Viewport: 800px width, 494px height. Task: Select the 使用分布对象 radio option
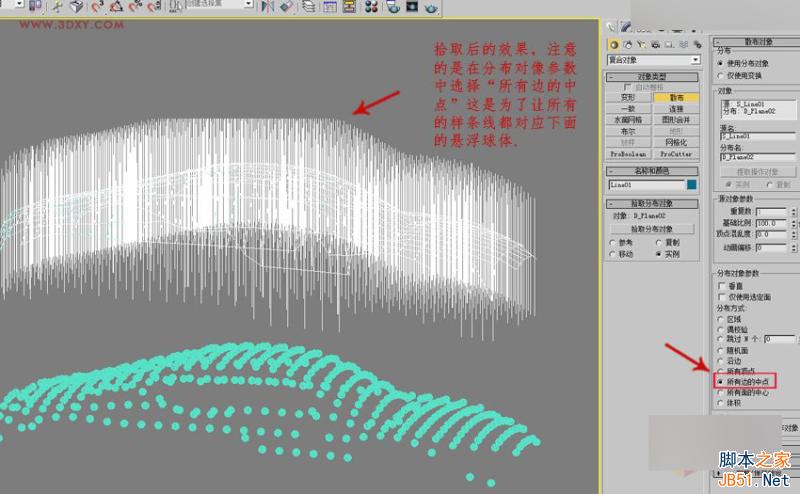pyautogui.click(x=720, y=64)
